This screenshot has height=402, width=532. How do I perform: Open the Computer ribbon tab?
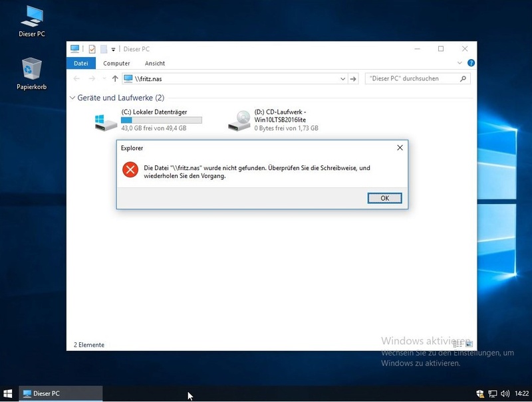(x=116, y=63)
